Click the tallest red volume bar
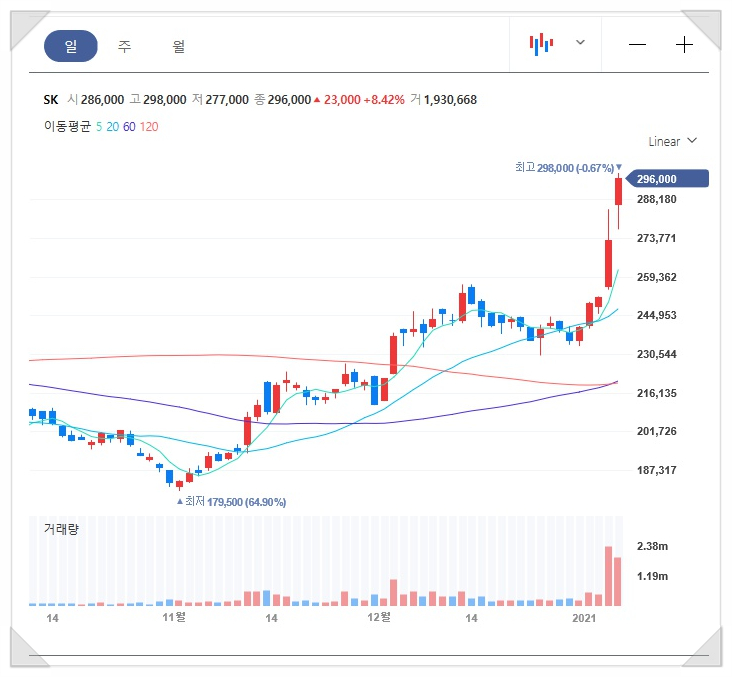The image size is (732, 677). (608, 576)
